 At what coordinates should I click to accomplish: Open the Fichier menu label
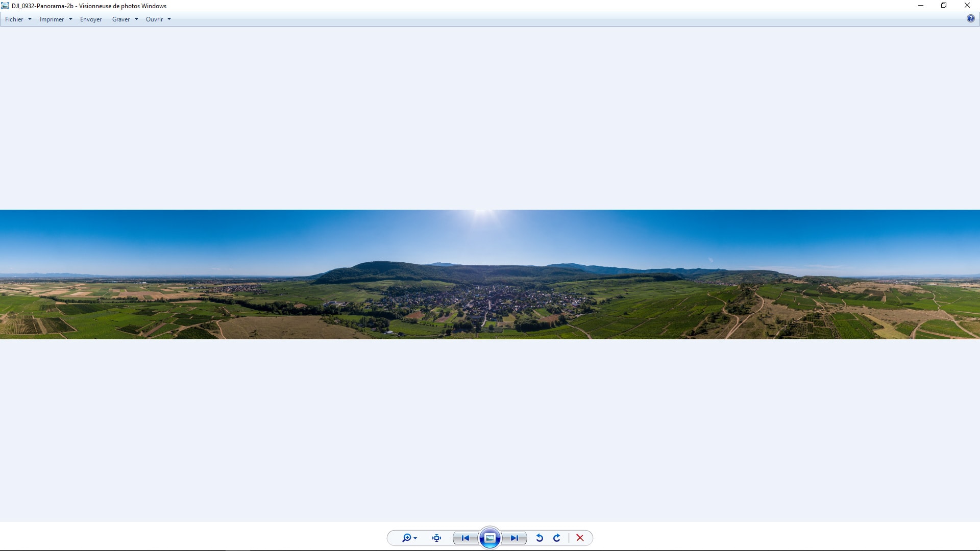14,19
